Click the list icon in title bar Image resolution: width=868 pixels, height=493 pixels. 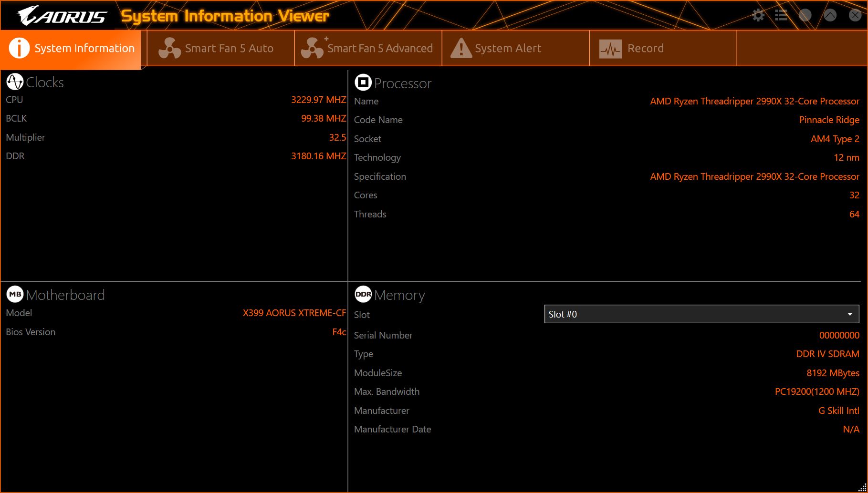pos(781,15)
